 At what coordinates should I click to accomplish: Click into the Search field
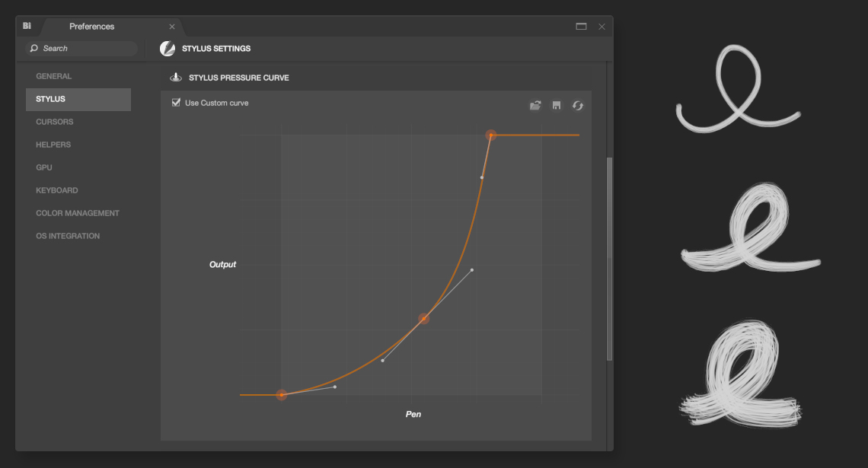[x=81, y=48]
